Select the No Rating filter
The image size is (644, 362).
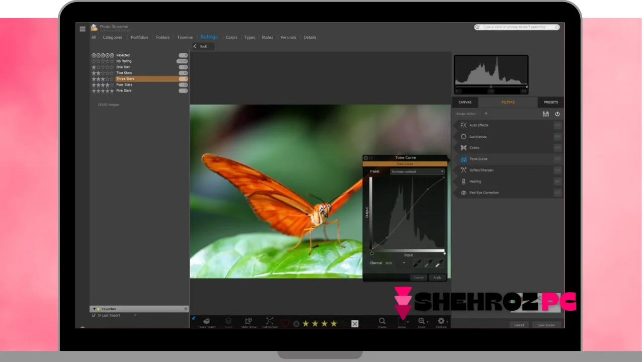[x=139, y=61]
